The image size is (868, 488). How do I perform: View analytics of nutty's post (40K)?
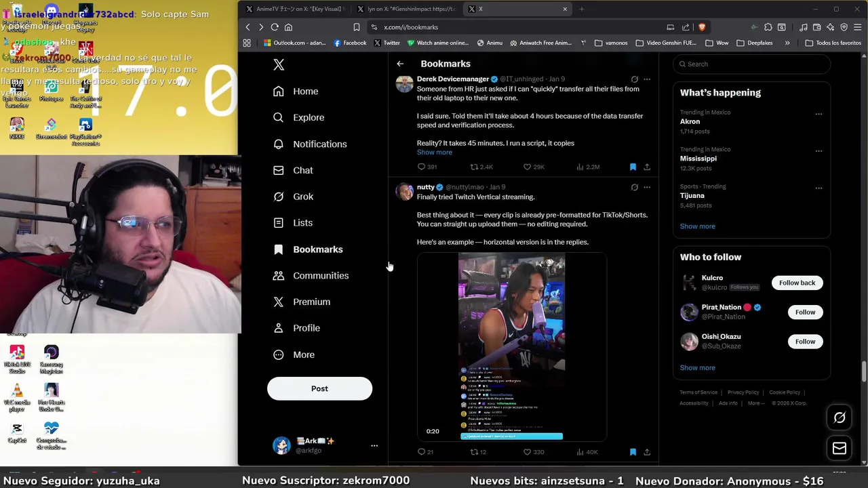pos(587,452)
